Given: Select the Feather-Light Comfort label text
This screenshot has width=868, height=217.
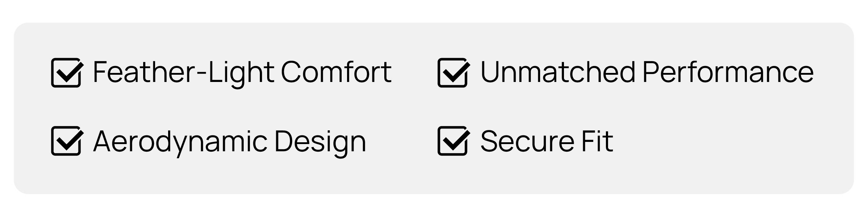Looking at the screenshot, I should tap(242, 72).
